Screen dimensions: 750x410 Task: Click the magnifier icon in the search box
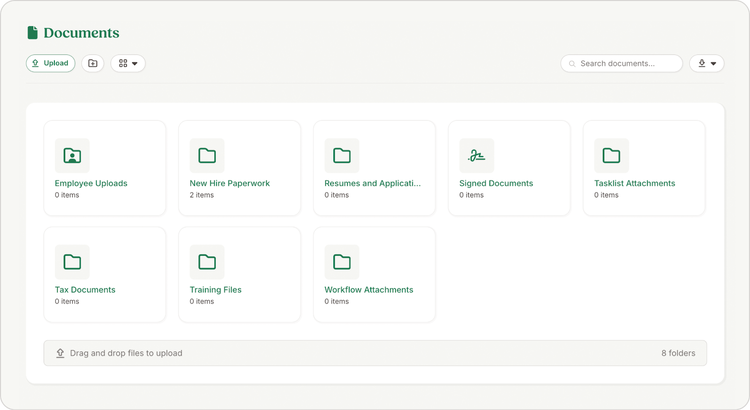coord(572,64)
